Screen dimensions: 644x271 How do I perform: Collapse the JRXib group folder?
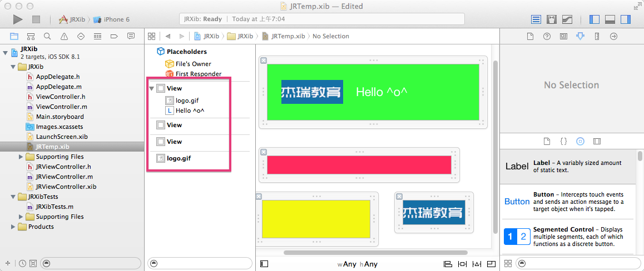(13, 67)
